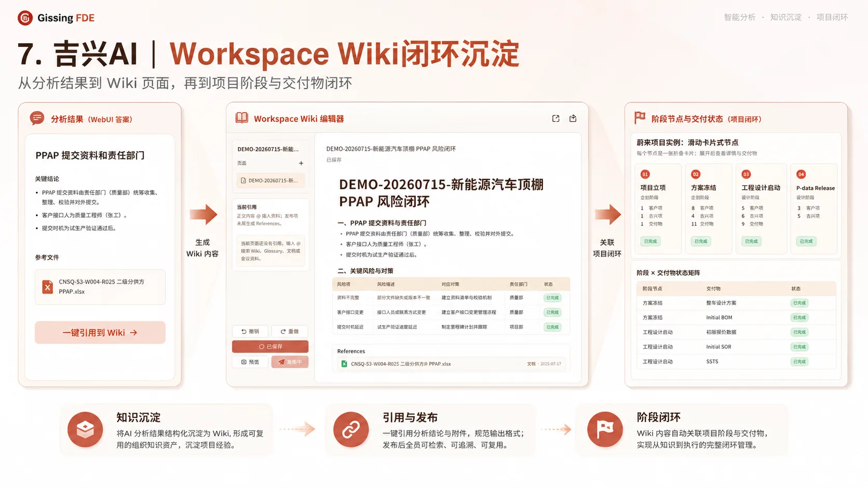868x489 pixels.
Task: Click the 当前引用 section heading
Action: (x=247, y=207)
